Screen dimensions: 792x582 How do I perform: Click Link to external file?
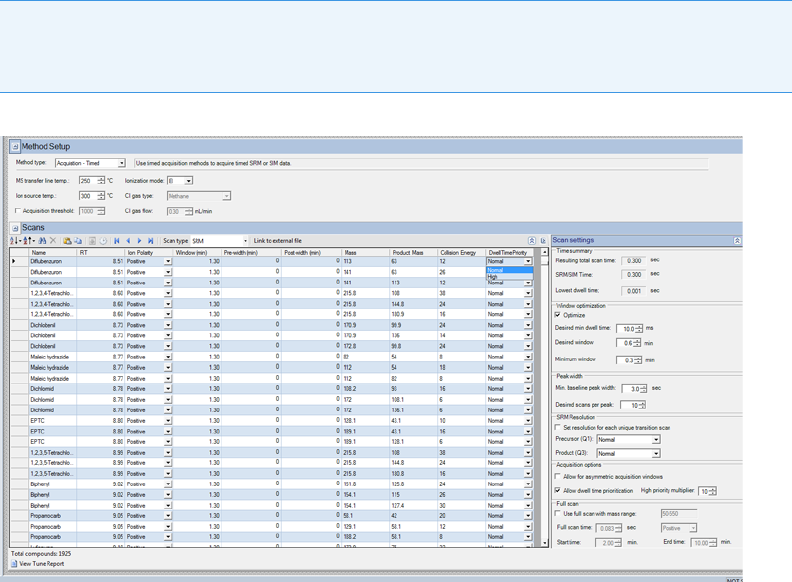(x=277, y=241)
